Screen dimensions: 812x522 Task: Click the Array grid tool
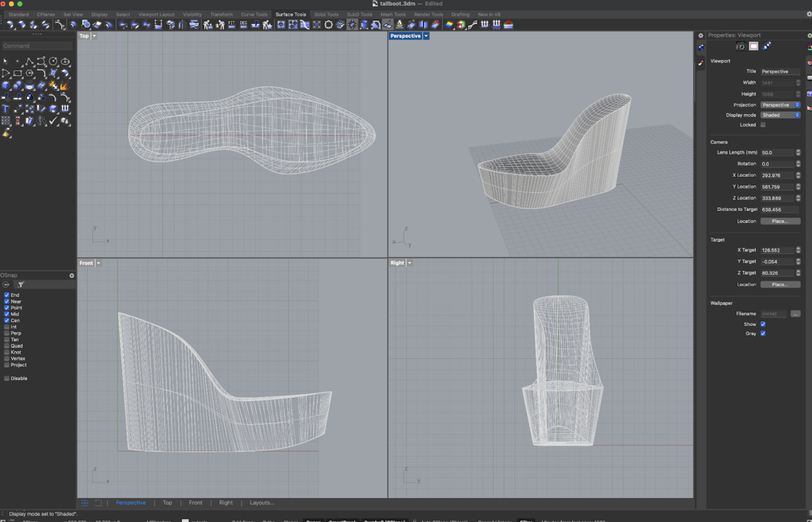(5, 121)
